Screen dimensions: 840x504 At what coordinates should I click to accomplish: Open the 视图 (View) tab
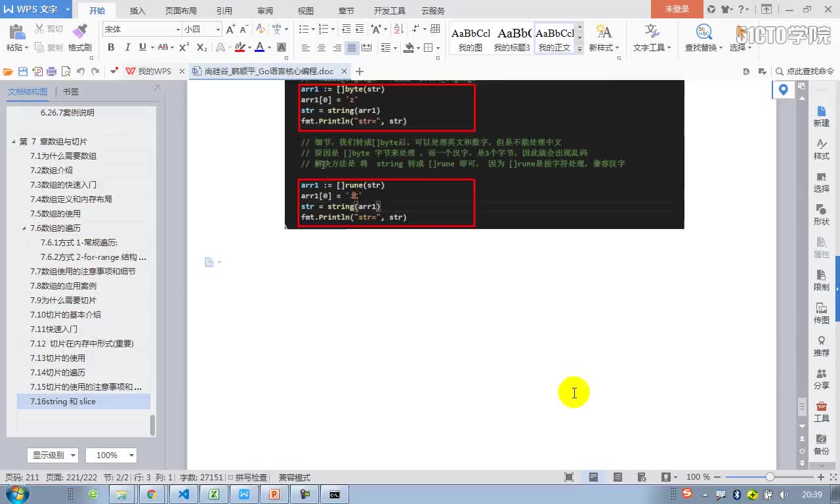pyautogui.click(x=306, y=10)
